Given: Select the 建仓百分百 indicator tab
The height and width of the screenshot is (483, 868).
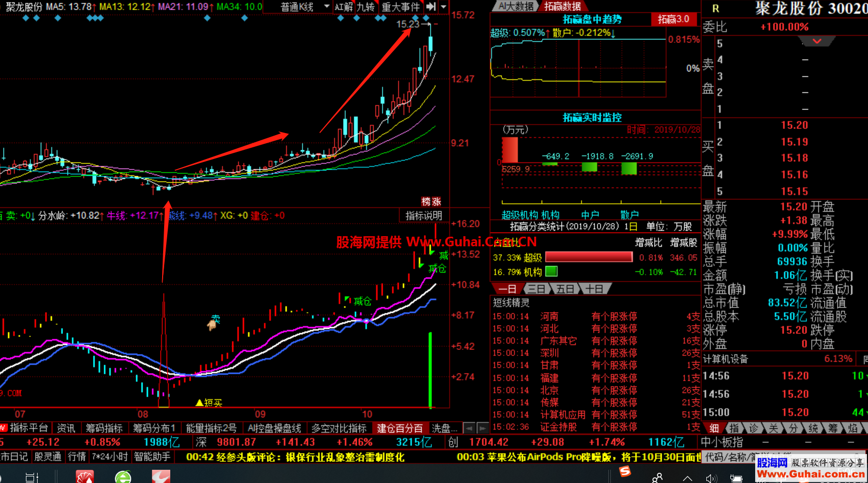Looking at the screenshot, I should click(400, 428).
